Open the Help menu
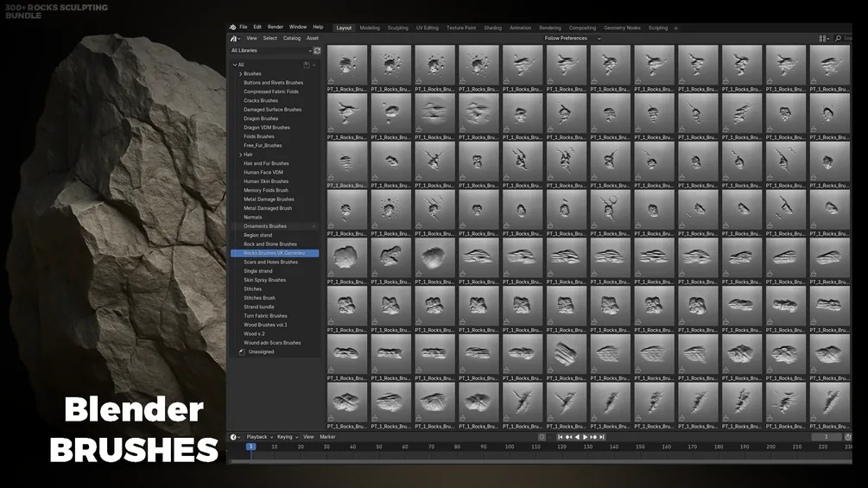The image size is (868, 488). coord(318,27)
